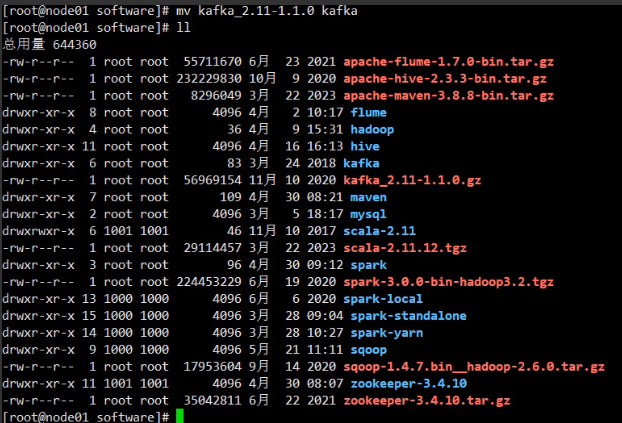The image size is (622, 423).
Task: Click the time 09:12 in spark row
Action: [325, 265]
